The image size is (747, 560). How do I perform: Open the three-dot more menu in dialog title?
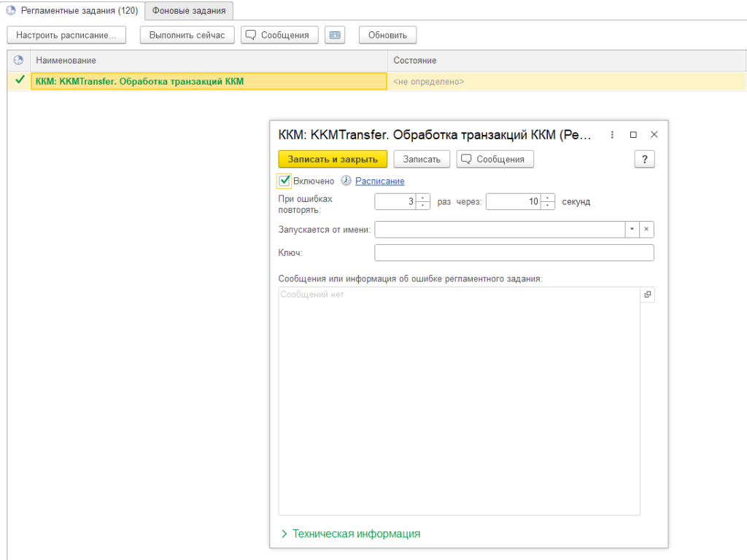[612, 135]
